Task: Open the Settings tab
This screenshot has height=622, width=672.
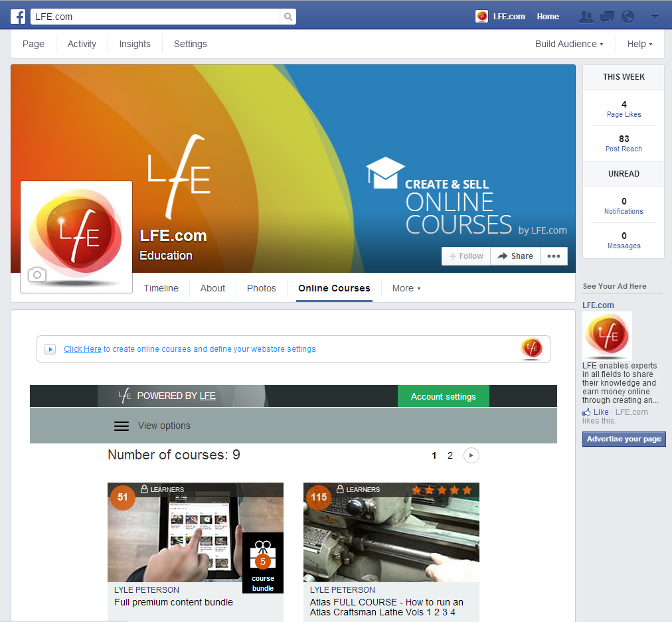Action: point(191,44)
